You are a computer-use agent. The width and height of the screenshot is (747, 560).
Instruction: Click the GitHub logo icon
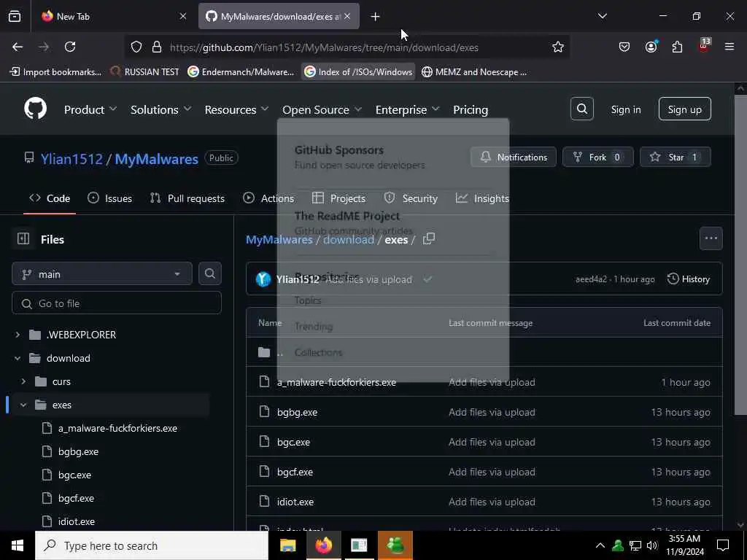pos(35,109)
